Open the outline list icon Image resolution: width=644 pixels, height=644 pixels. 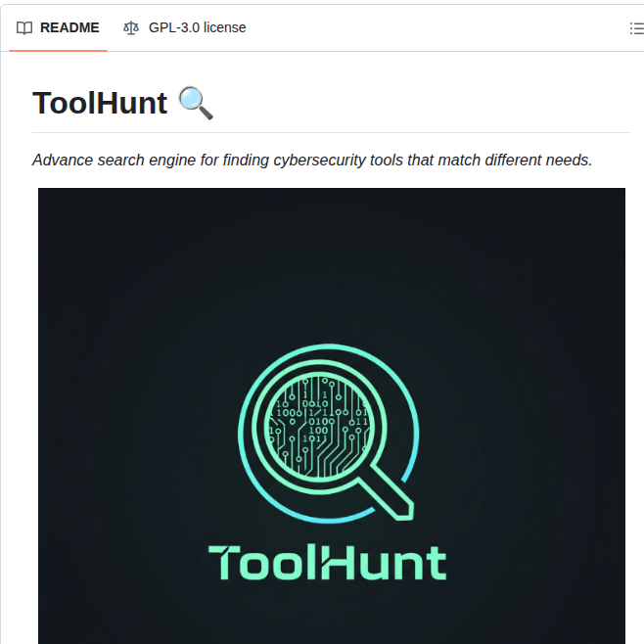[x=636, y=28]
